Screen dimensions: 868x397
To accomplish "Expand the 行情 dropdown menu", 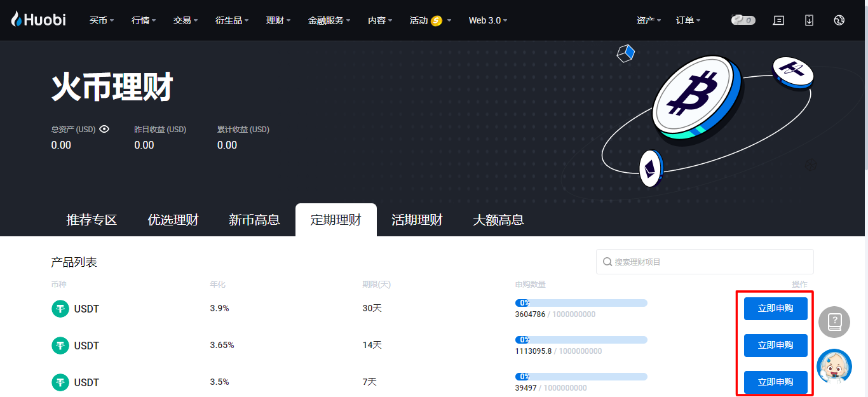I will [x=144, y=20].
